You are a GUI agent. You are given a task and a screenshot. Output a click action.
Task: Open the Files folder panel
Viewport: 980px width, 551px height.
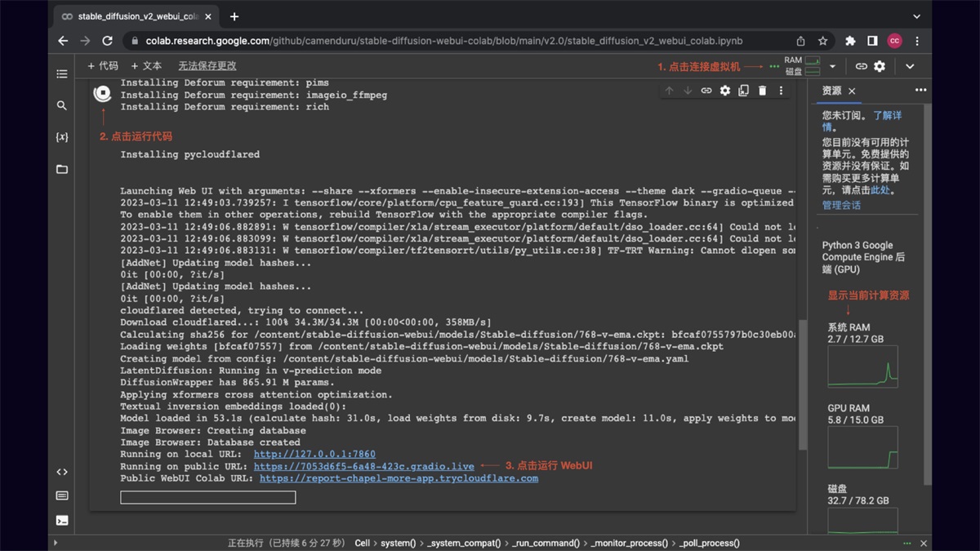(62, 169)
